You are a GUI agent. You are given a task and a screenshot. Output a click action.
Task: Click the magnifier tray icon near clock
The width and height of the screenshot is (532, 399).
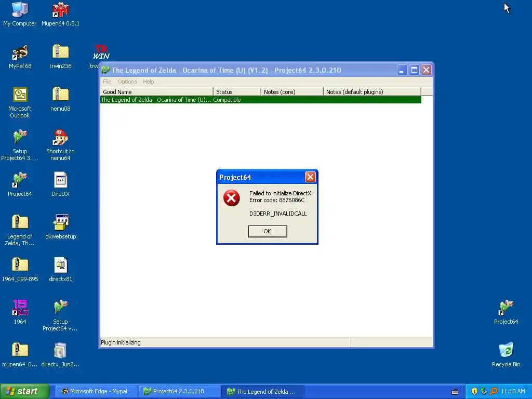pos(494,392)
